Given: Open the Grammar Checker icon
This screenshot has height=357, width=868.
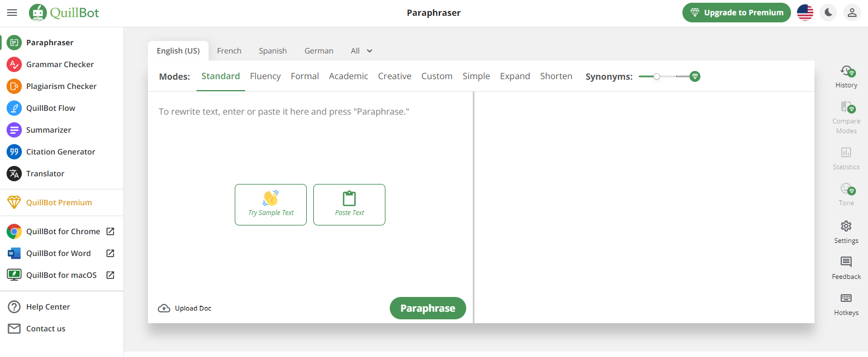Looking at the screenshot, I should [14, 64].
